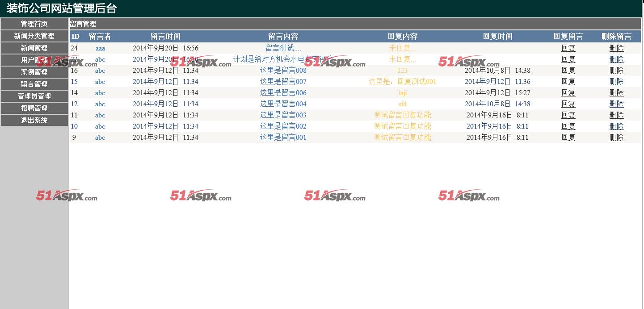The image size is (644, 309).
Task: Click 删除 in the 这里是留言004 row
Action: pos(616,104)
